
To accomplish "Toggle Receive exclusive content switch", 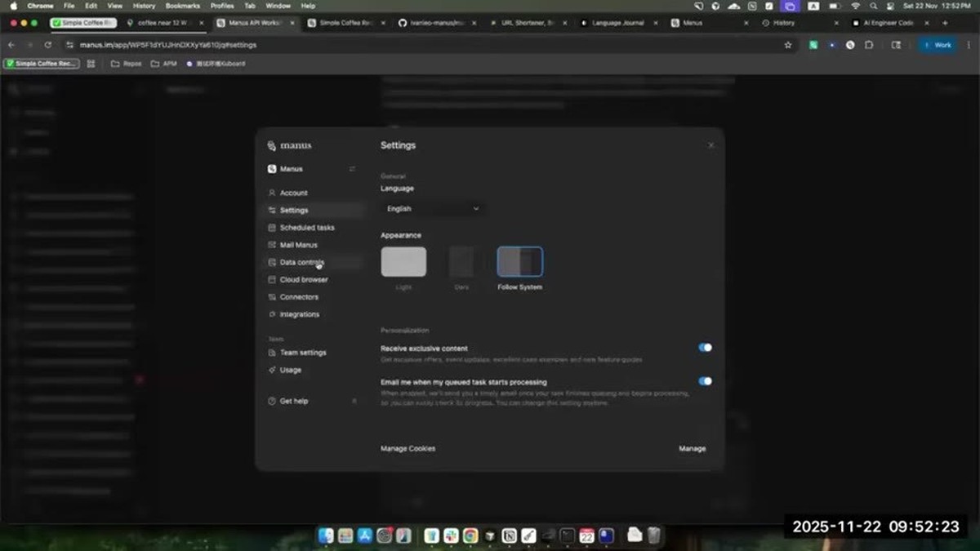I will click(705, 348).
